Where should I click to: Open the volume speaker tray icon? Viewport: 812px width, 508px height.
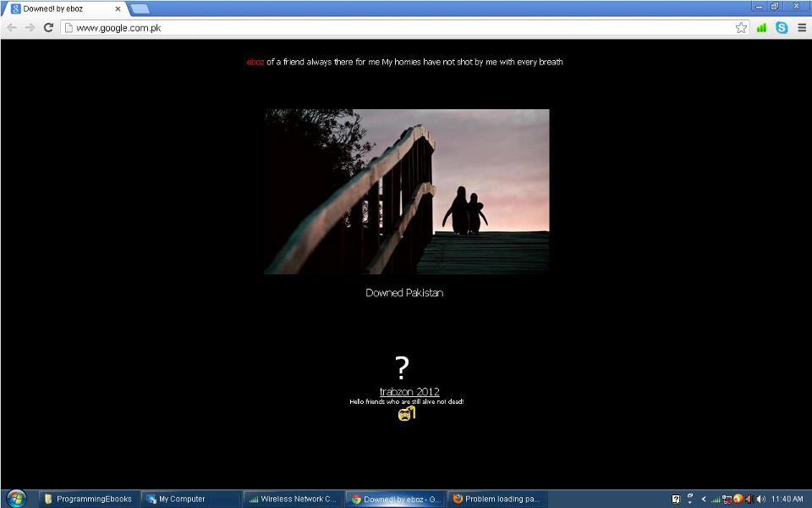760,500
